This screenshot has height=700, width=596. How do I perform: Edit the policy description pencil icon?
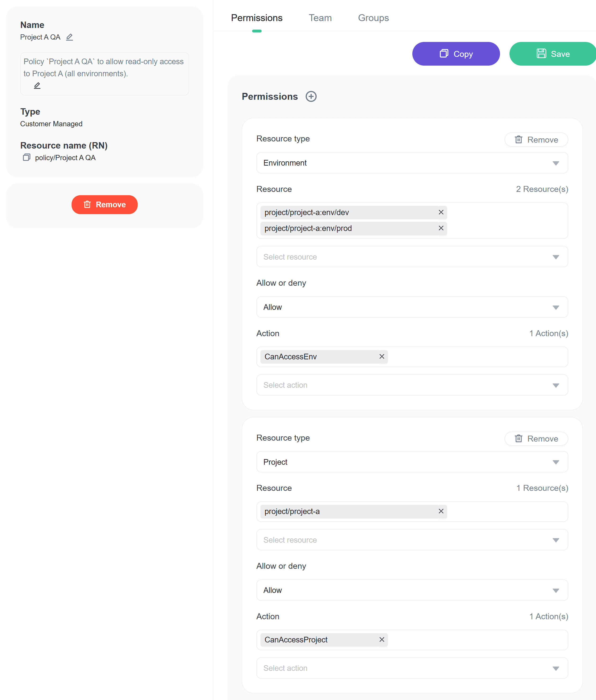(x=37, y=86)
